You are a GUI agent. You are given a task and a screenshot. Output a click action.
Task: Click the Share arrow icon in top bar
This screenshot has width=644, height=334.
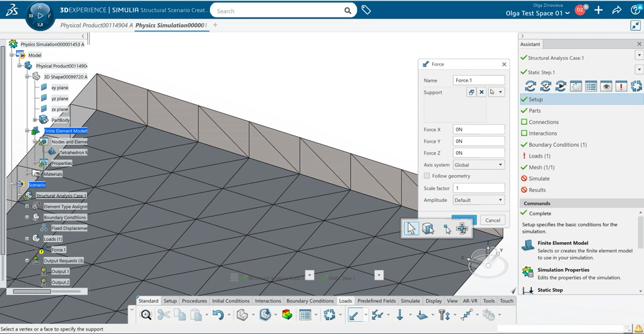point(617,10)
